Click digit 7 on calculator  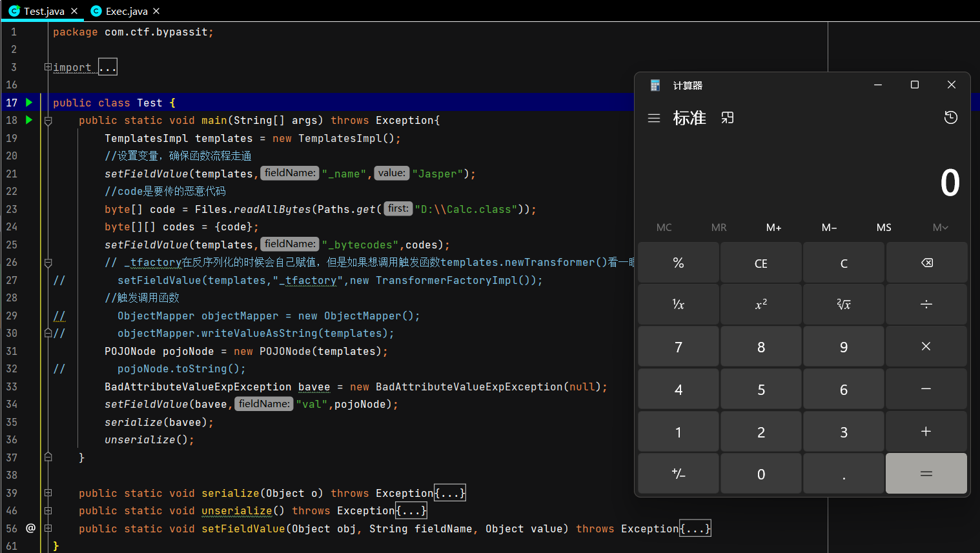click(679, 347)
